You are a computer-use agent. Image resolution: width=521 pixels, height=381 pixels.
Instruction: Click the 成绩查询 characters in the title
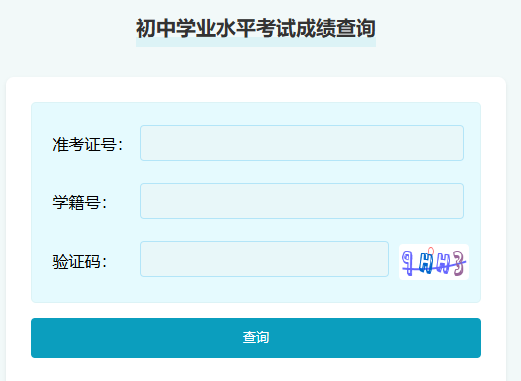click(x=336, y=29)
